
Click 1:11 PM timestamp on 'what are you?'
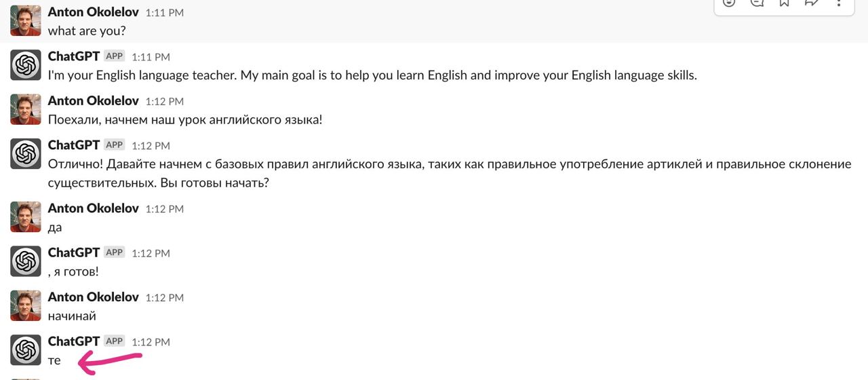164,12
